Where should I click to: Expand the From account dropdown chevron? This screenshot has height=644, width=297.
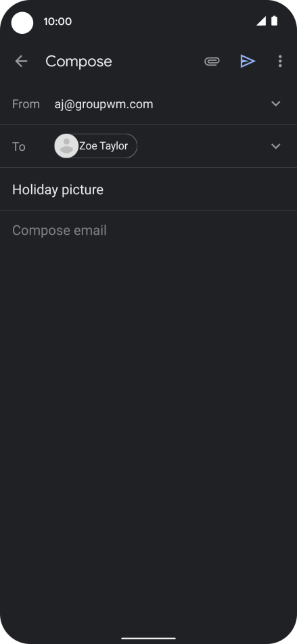(275, 104)
